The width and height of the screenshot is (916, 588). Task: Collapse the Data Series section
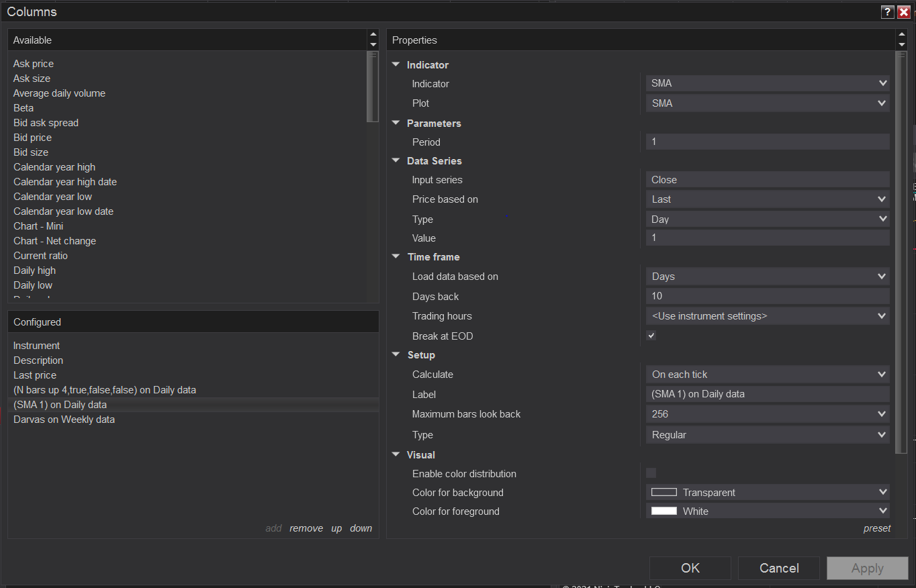[396, 161]
